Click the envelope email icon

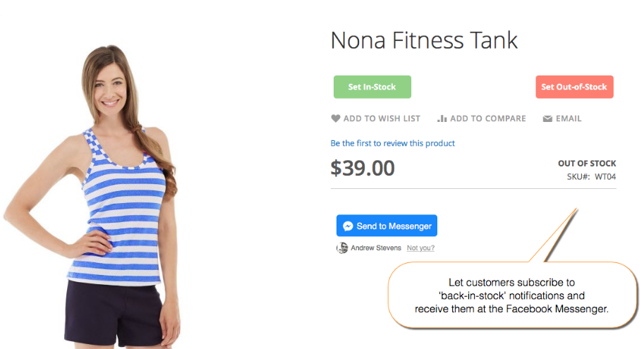[x=547, y=119]
